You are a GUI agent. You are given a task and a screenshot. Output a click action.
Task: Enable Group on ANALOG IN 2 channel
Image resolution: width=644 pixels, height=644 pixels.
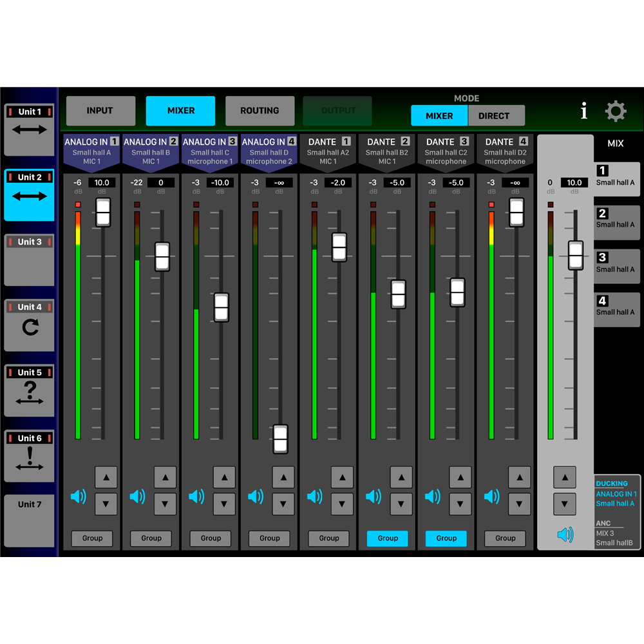pyautogui.click(x=151, y=538)
